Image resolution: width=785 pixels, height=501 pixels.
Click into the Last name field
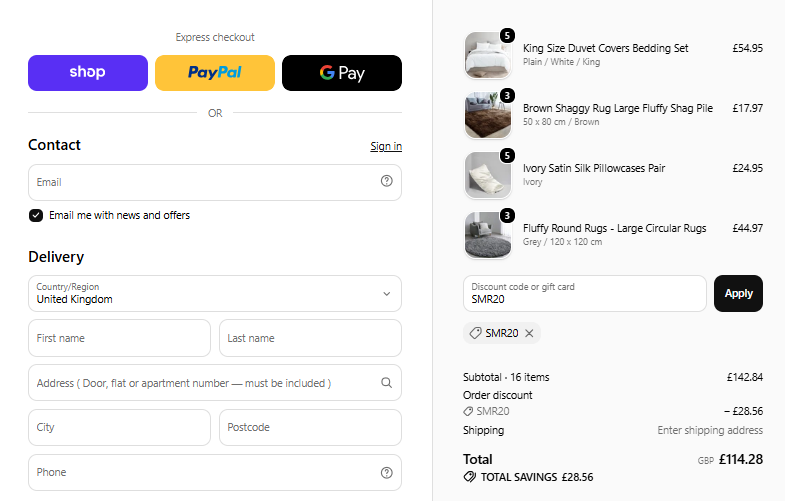(310, 338)
